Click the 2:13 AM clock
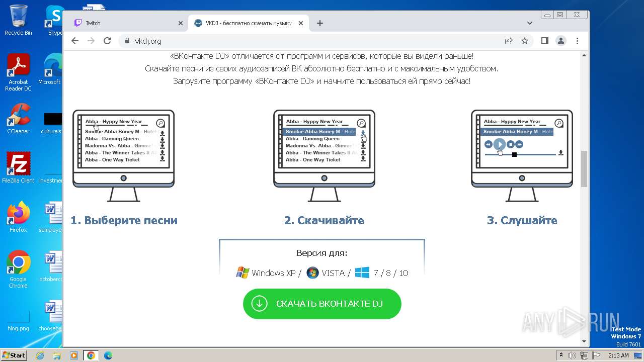Screen dimensions: 644x362 point(618,355)
